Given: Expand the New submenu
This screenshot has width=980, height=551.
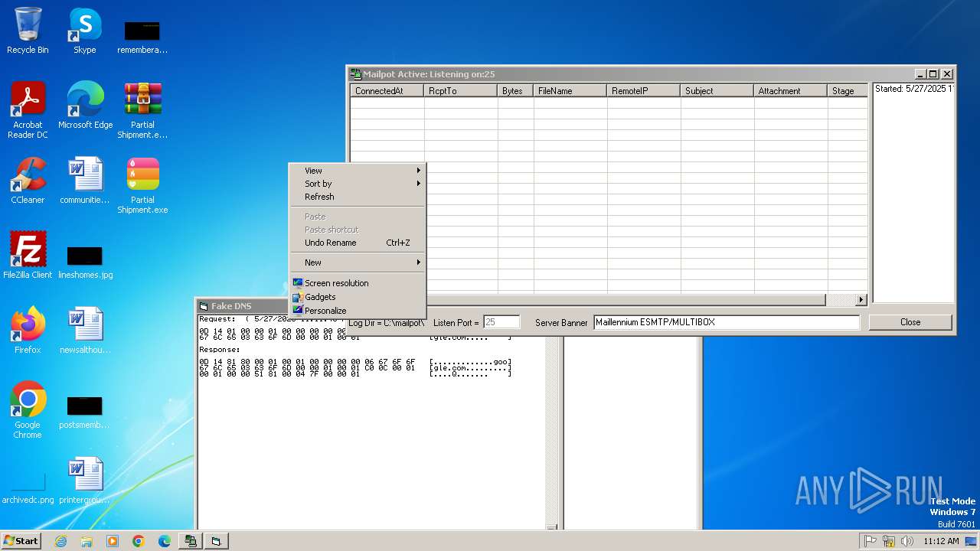Looking at the screenshot, I should (x=357, y=262).
